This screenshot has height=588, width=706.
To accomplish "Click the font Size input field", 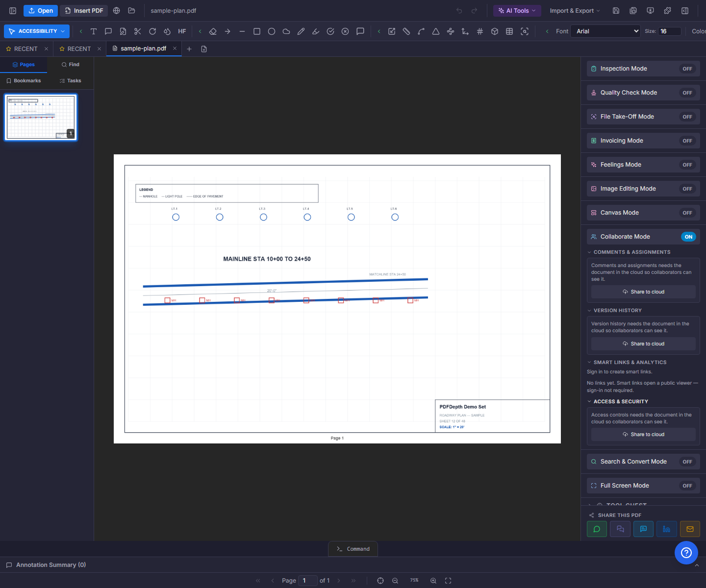I will (x=670, y=31).
